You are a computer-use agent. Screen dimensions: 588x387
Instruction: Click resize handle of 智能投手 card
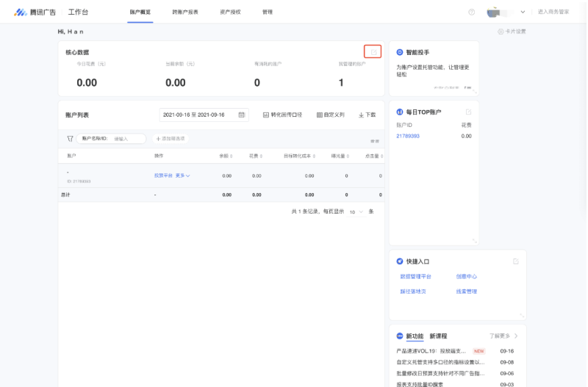click(474, 91)
